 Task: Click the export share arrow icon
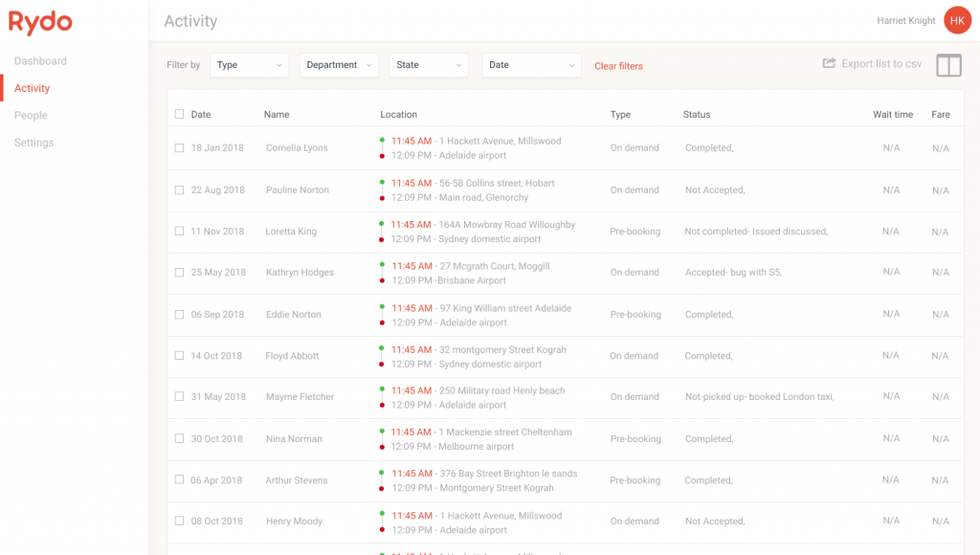829,64
